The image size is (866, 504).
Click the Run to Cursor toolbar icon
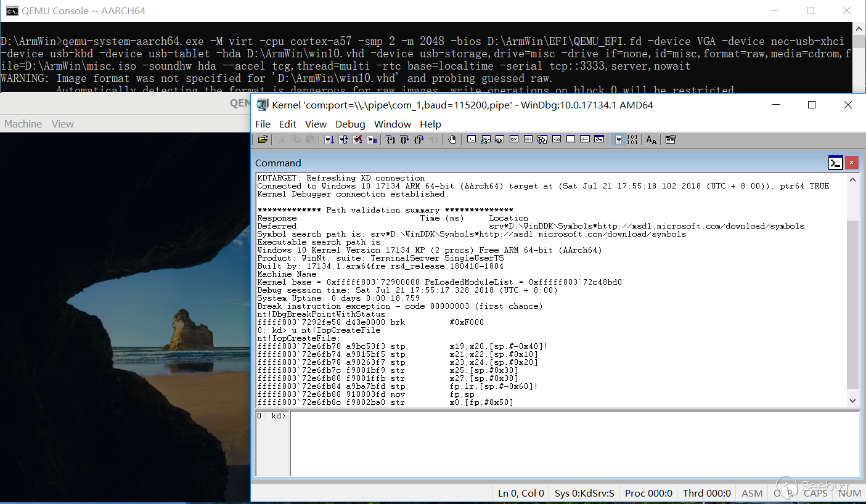[434, 140]
